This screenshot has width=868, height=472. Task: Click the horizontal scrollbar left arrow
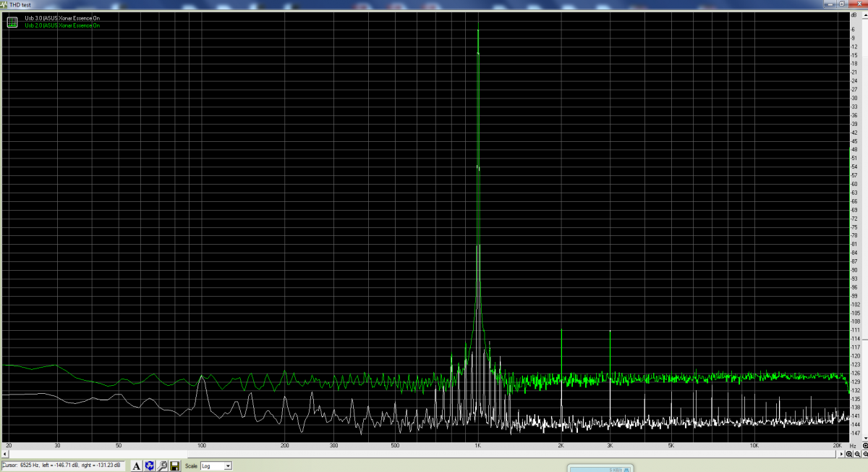(4, 454)
